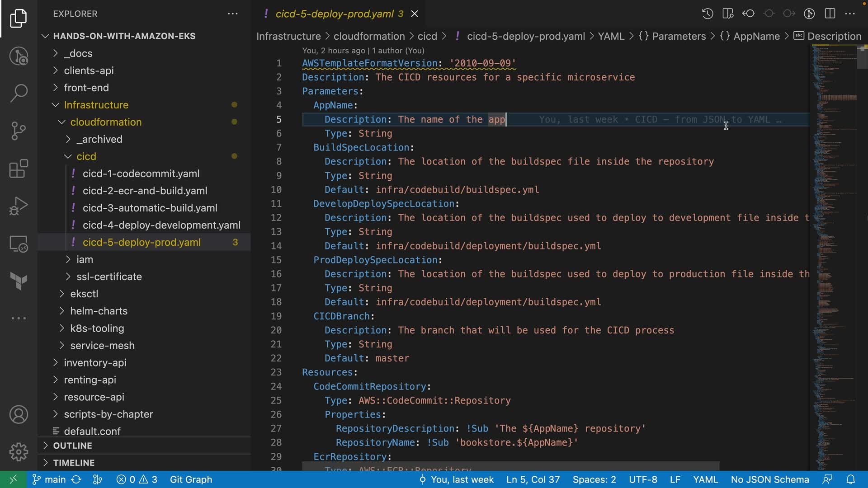Open the notifications bell in status bar

point(850,479)
